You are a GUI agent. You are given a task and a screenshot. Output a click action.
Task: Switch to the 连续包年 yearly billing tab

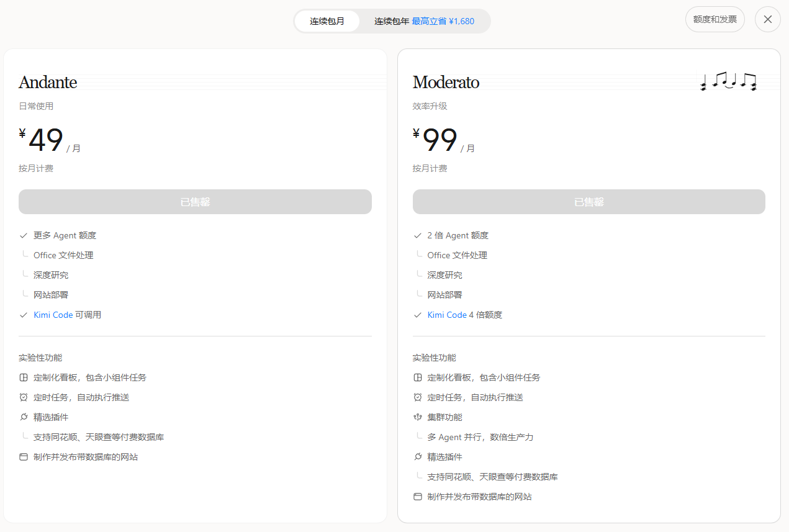click(x=424, y=21)
